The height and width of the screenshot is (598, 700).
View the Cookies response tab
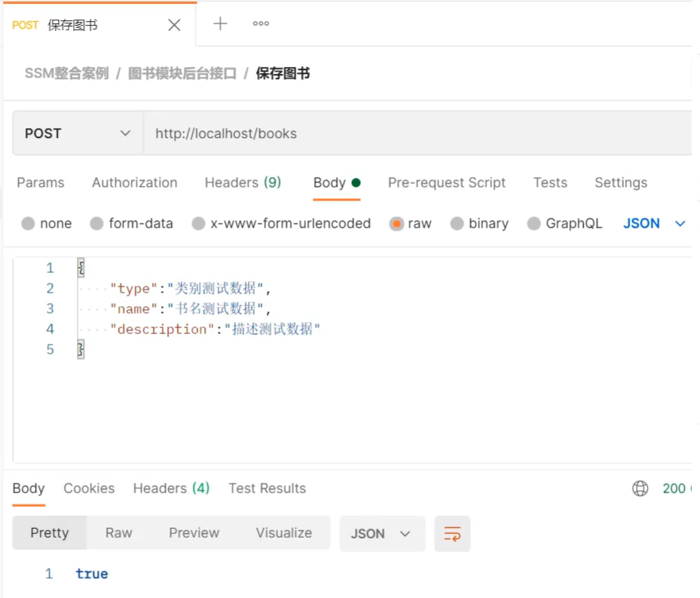[89, 489]
